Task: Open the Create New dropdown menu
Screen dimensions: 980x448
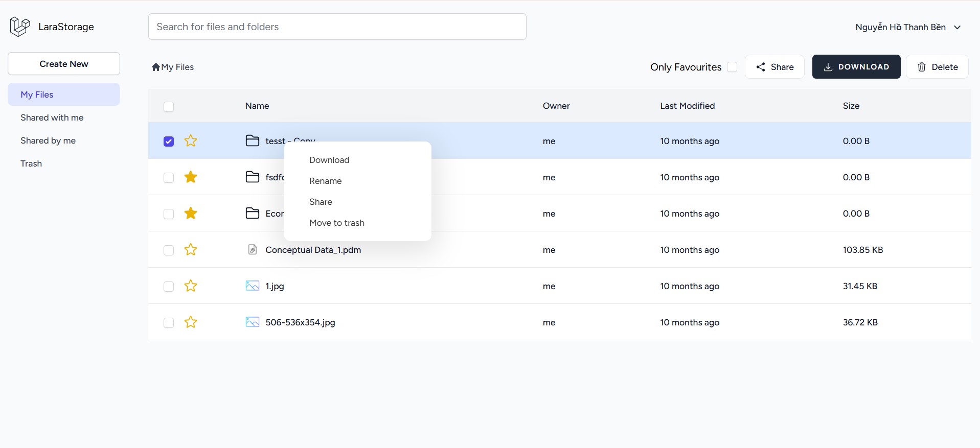Action: [x=64, y=64]
